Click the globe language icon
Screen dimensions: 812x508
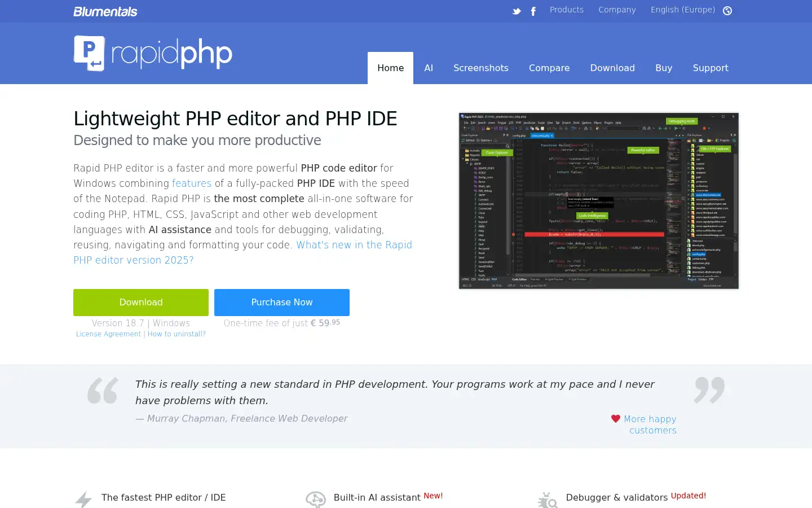coord(727,11)
